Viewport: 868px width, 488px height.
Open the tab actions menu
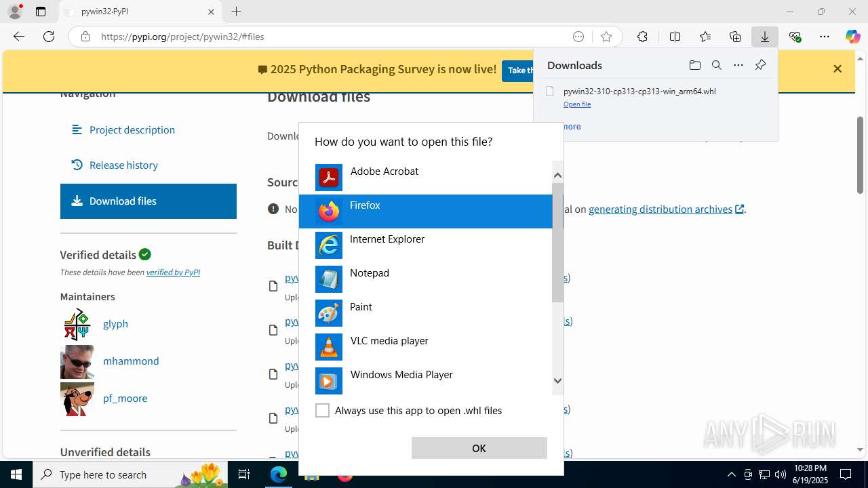click(41, 12)
